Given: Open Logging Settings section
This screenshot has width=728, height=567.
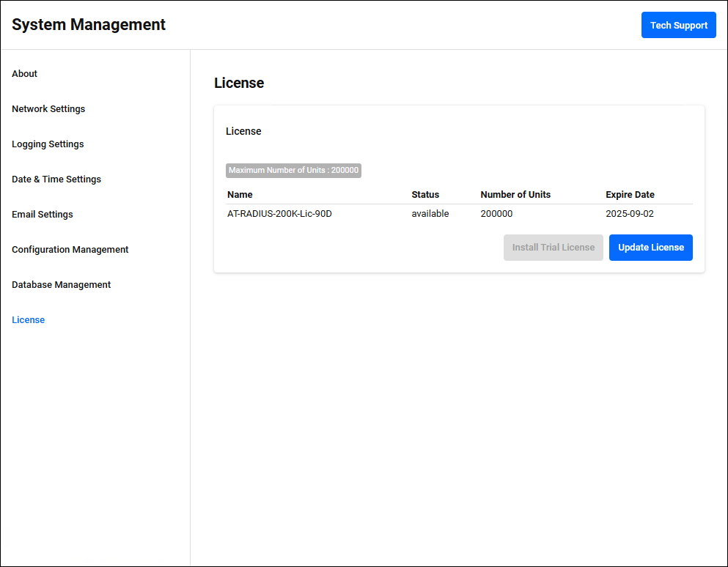Looking at the screenshot, I should pos(48,144).
